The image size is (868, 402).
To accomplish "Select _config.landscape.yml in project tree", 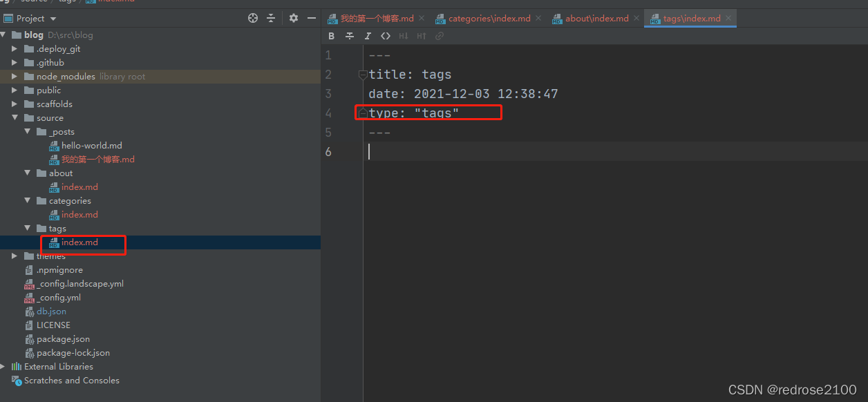I will 80,284.
